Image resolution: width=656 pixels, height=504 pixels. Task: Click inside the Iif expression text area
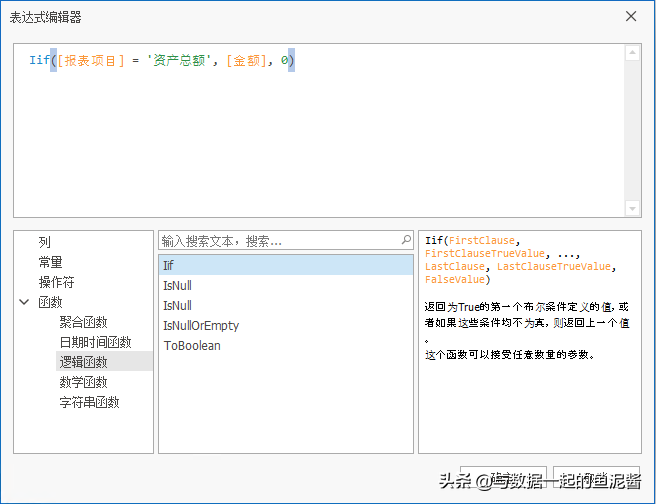tap(320, 130)
